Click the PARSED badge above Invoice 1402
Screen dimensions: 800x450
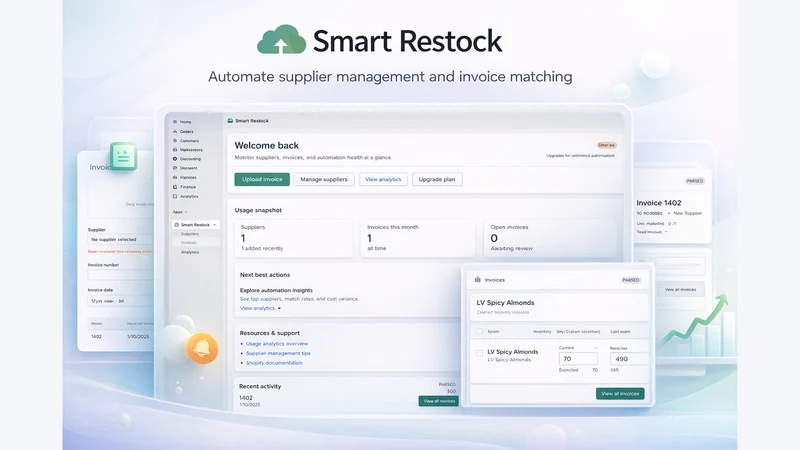pyautogui.click(x=694, y=181)
